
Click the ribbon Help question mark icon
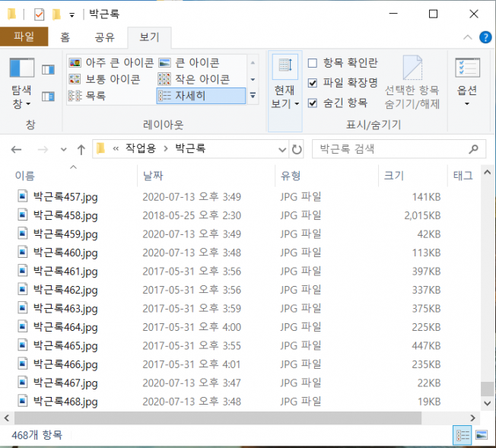pyautogui.click(x=484, y=37)
